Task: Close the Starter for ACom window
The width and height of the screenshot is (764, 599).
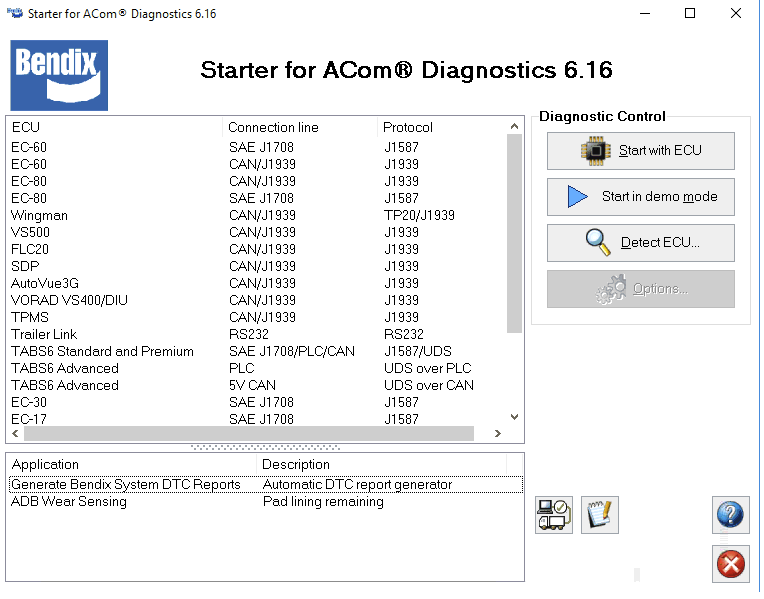Action: click(x=736, y=13)
